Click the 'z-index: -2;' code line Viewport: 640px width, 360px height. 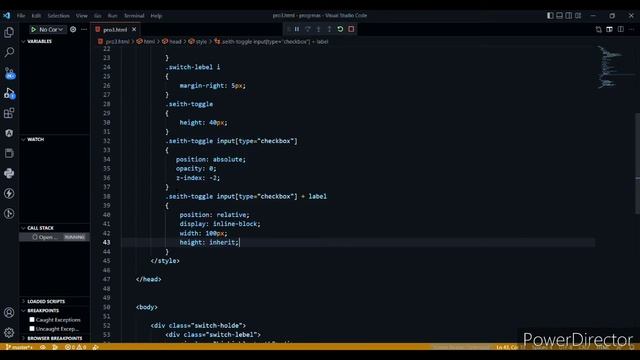coord(198,178)
